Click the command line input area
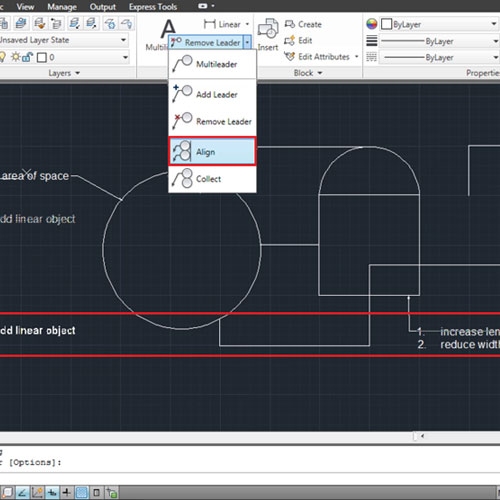The width and height of the screenshot is (500, 500). 250,462
